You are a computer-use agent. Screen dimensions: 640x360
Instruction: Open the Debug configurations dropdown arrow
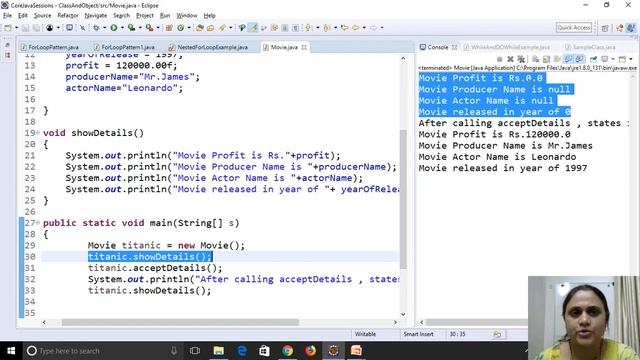(x=104, y=28)
